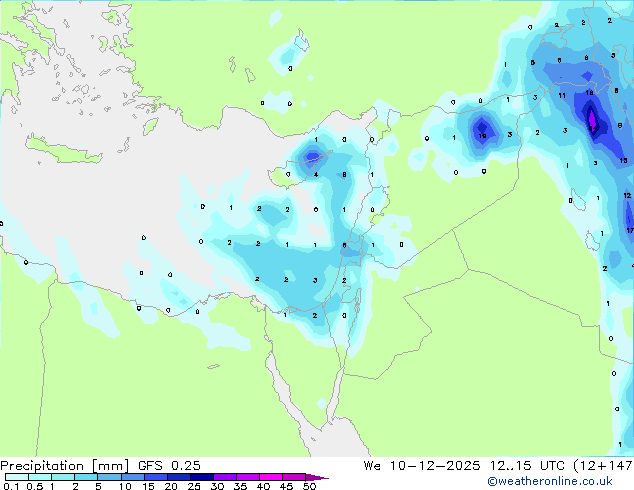Viewport: 634px width, 490px height.
Task: Click the 0.5–1 mm legend color box
Action: point(40,477)
